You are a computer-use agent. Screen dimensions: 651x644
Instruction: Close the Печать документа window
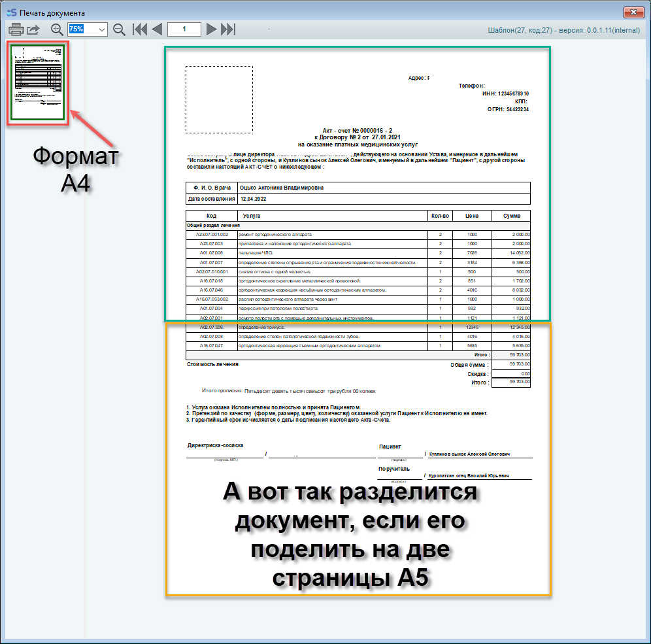[x=633, y=12]
